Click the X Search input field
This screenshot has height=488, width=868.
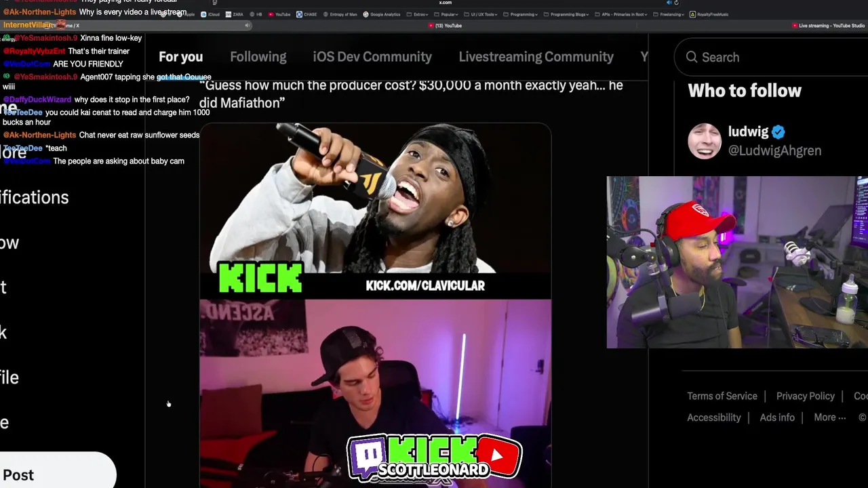(772, 57)
